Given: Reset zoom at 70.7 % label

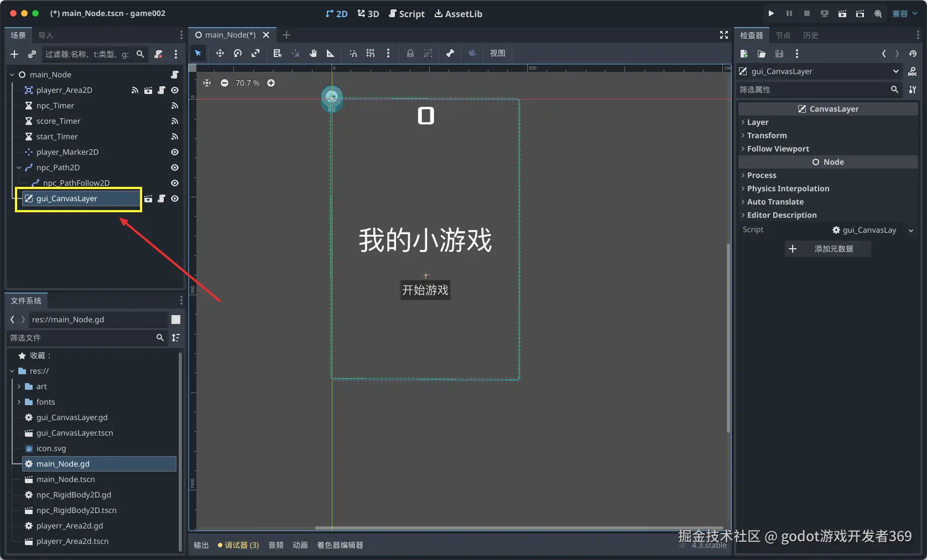Looking at the screenshot, I should [247, 83].
